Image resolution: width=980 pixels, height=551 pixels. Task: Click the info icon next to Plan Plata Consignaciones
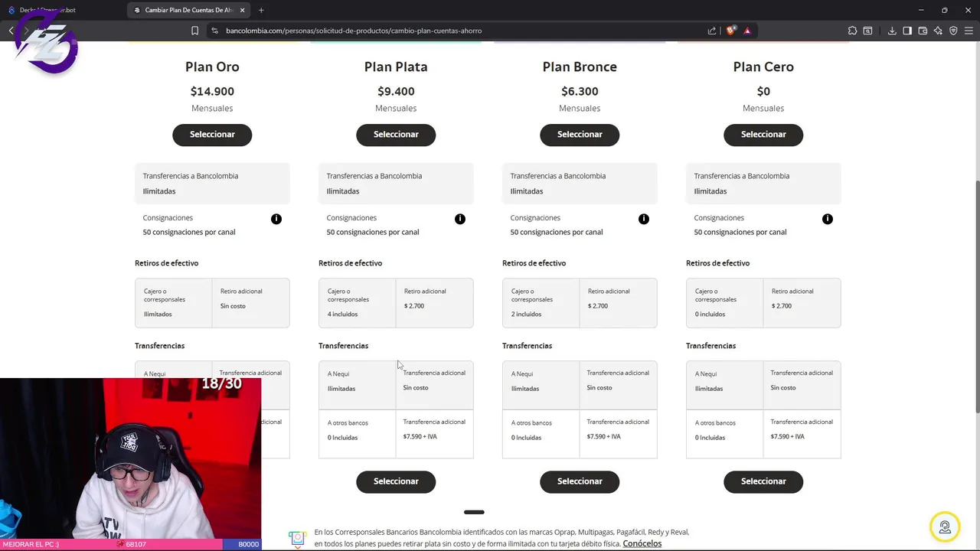(x=460, y=219)
